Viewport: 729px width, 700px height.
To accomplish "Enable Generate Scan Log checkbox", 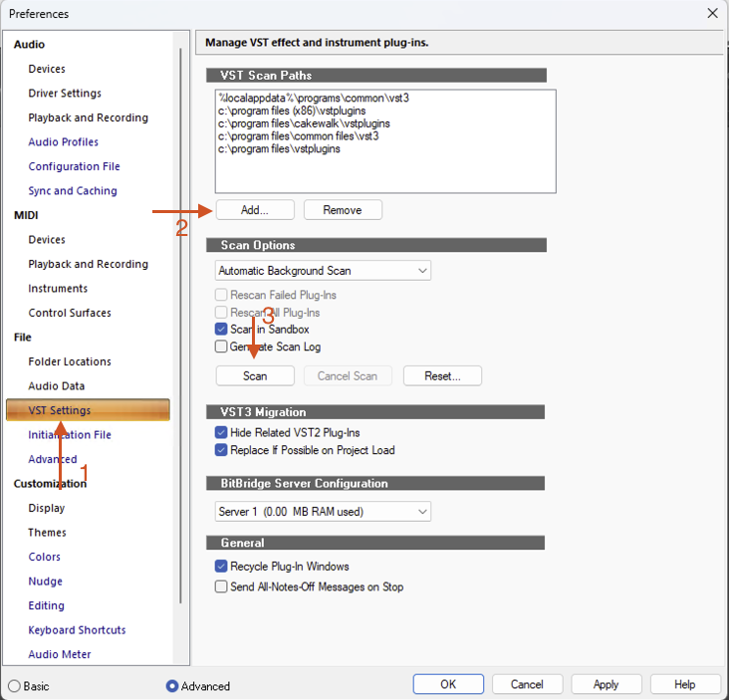I will coord(221,348).
